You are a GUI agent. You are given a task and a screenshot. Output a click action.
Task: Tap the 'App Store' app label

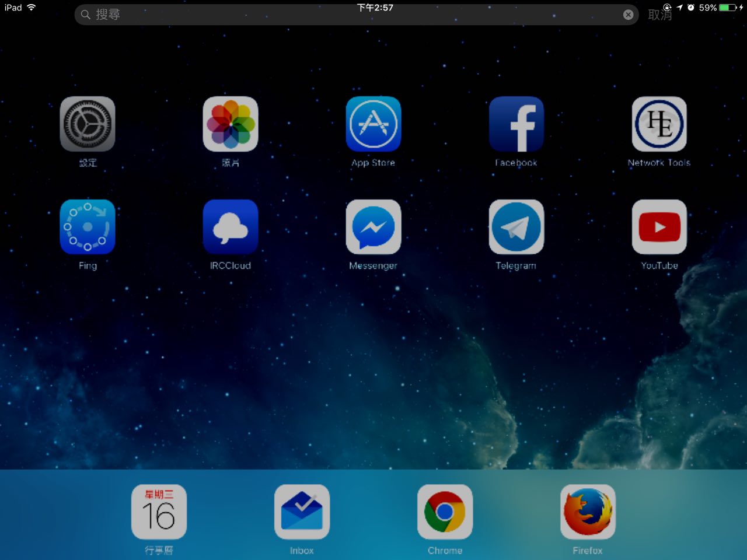click(373, 163)
